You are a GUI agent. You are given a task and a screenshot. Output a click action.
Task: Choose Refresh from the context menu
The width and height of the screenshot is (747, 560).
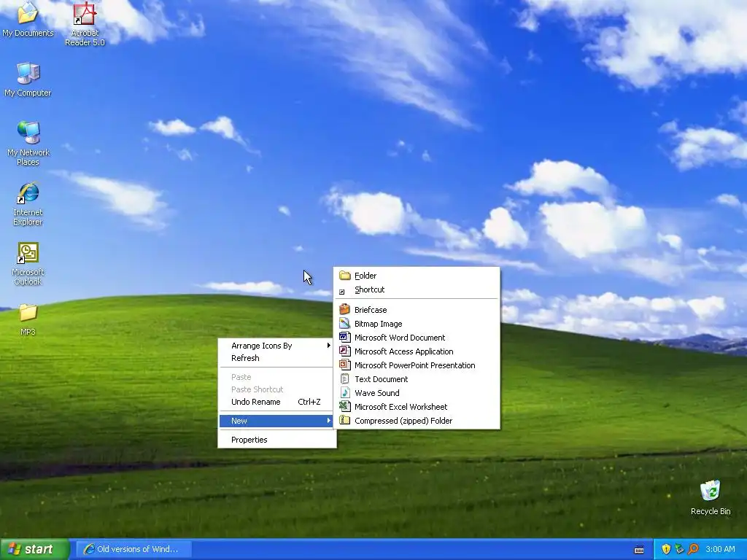tap(276, 358)
